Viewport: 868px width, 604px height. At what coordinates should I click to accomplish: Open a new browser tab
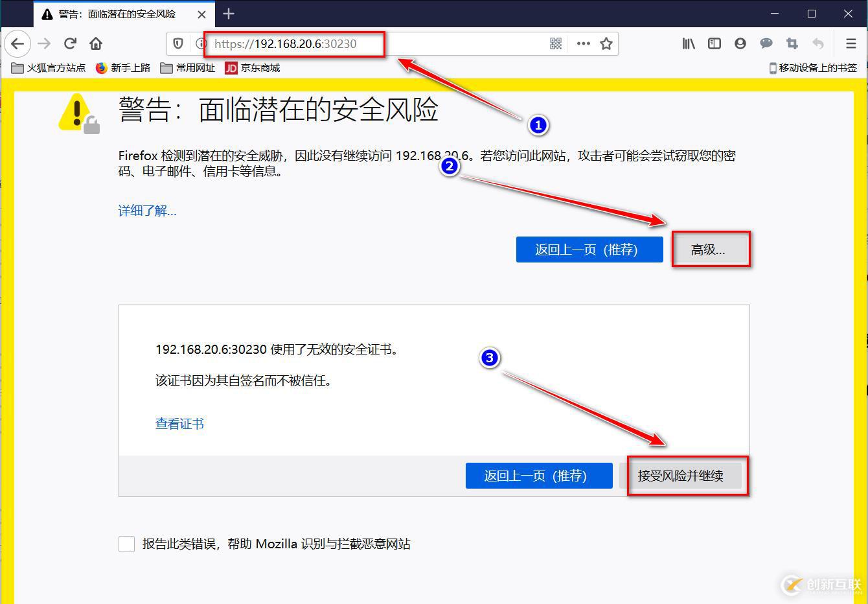229,14
